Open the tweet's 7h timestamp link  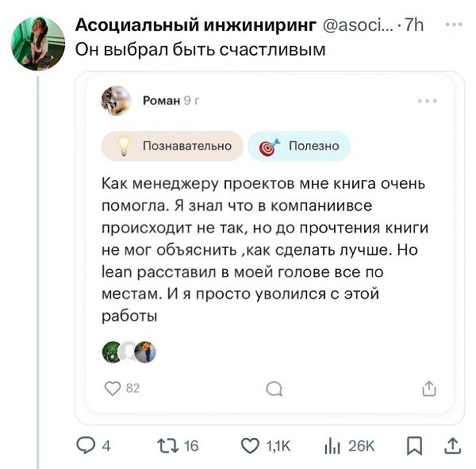(414, 25)
